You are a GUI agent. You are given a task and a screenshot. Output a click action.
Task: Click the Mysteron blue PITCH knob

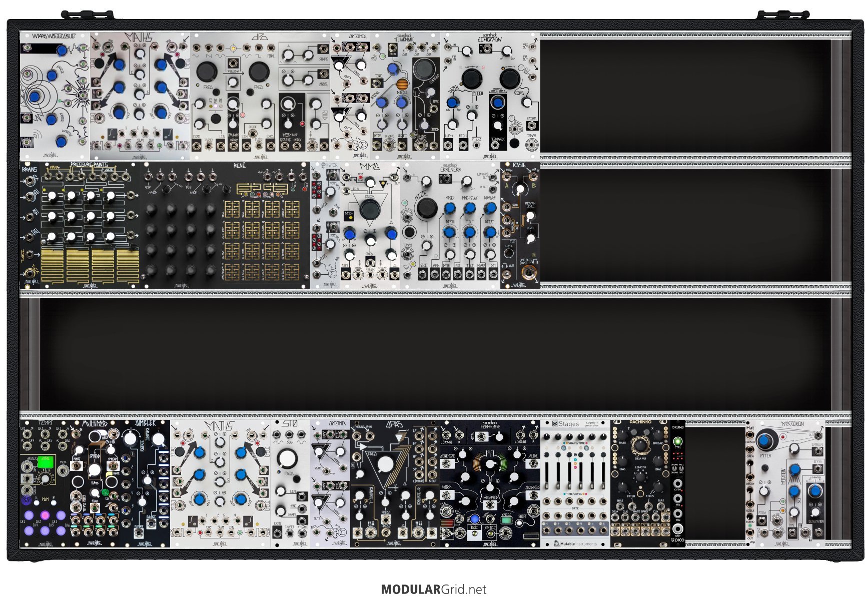[x=765, y=441]
